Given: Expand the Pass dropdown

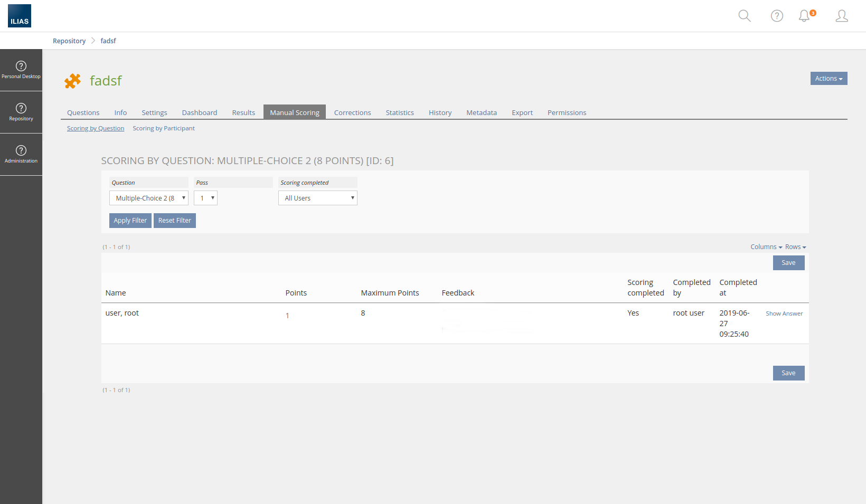Looking at the screenshot, I should click(205, 198).
